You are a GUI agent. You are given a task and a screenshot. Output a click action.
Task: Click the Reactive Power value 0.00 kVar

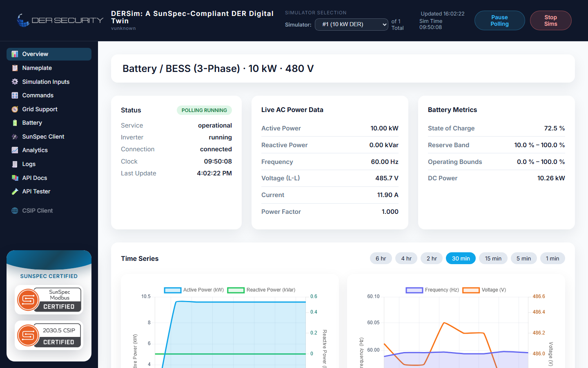(384, 145)
